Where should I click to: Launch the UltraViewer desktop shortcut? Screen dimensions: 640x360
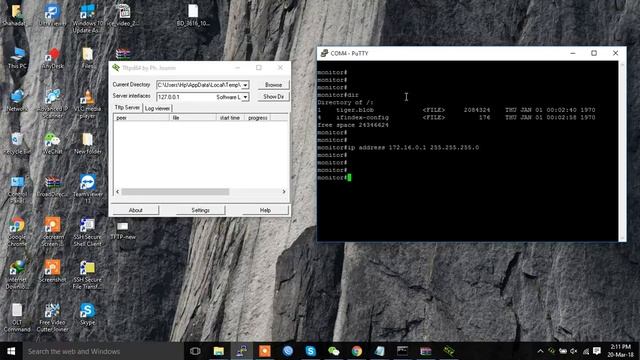pos(53,15)
